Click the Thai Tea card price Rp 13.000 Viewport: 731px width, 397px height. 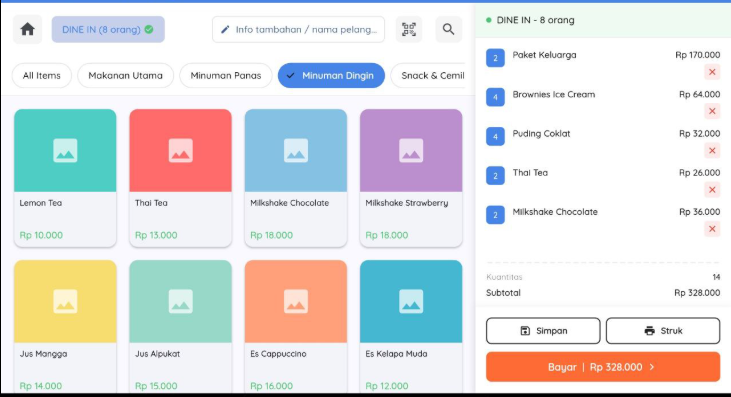point(156,235)
